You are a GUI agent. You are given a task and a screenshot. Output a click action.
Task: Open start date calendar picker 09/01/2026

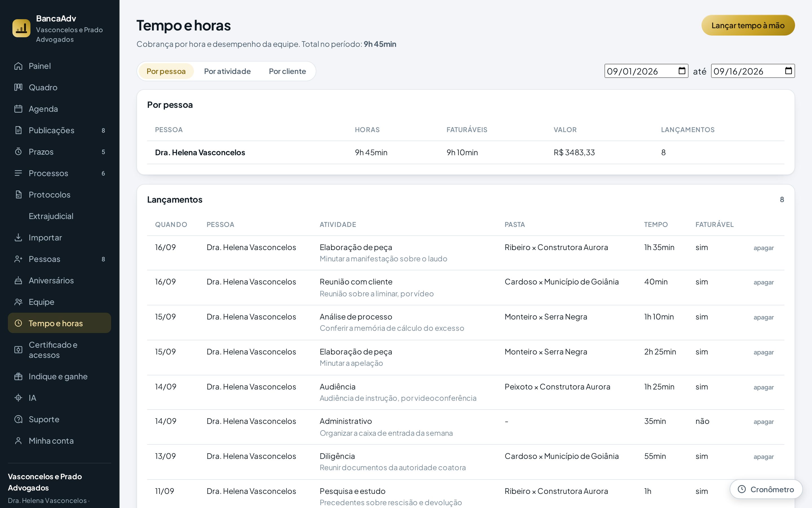(682, 71)
